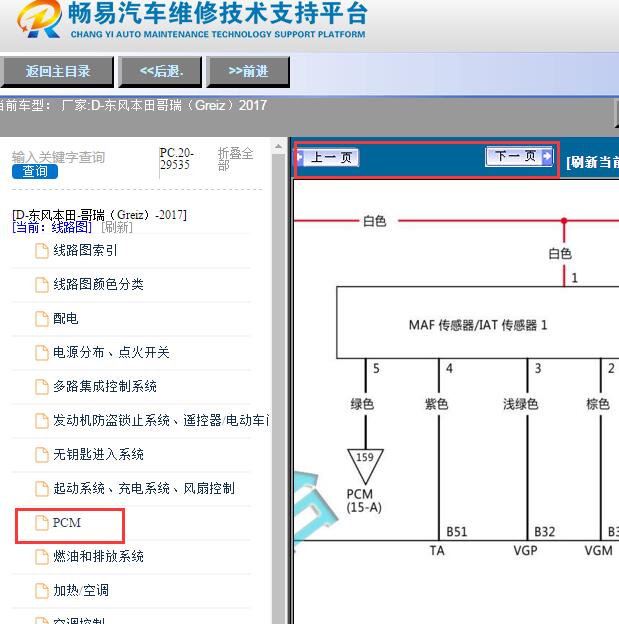Open 无钥匙进入系统 tree item

(98, 454)
